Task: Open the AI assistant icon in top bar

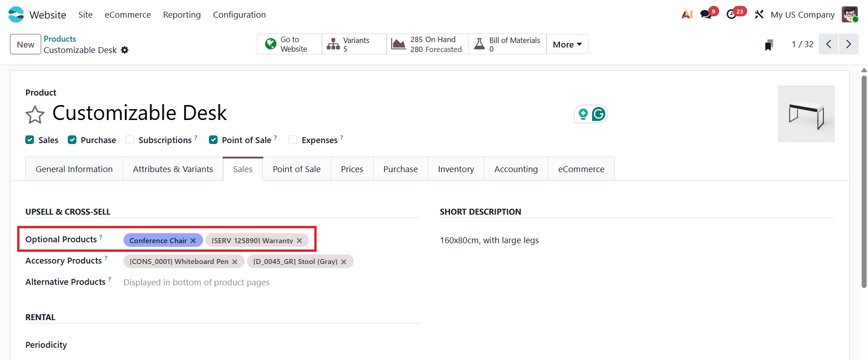Action: pyautogui.click(x=687, y=14)
